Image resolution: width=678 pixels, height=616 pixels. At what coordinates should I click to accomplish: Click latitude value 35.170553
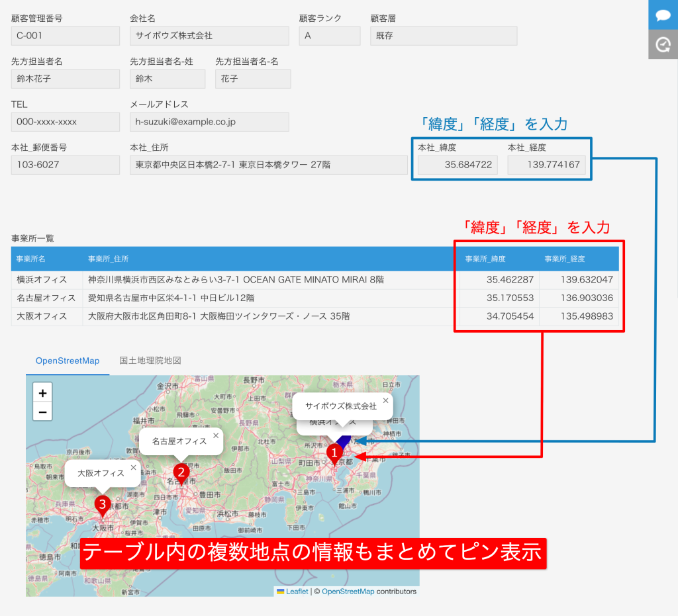tap(510, 298)
